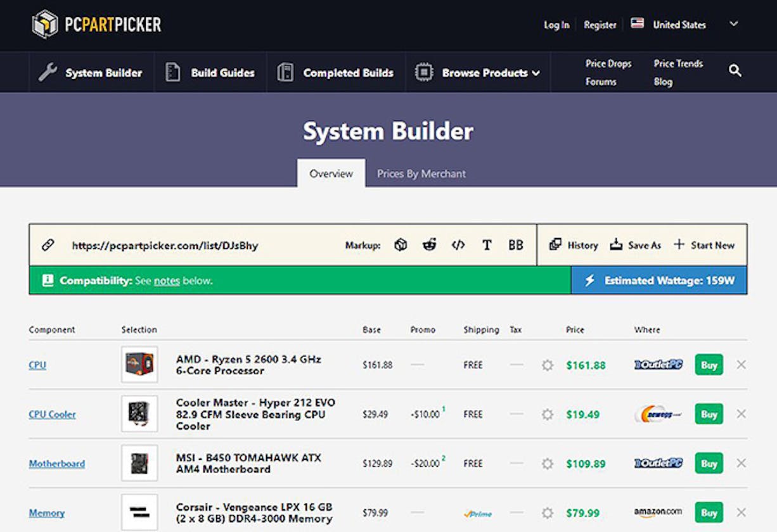777x532 pixels.
Task: Open the price settings gear for the CPU
Action: click(547, 365)
